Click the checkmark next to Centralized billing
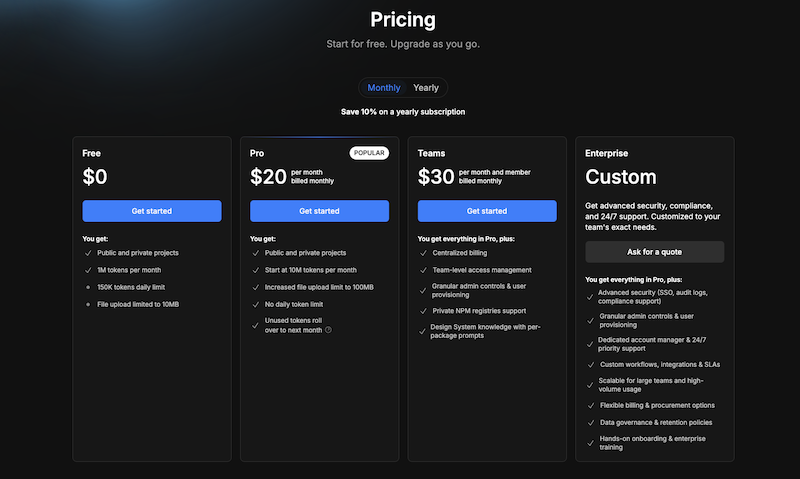The height and width of the screenshot is (479, 800). pyautogui.click(x=423, y=253)
